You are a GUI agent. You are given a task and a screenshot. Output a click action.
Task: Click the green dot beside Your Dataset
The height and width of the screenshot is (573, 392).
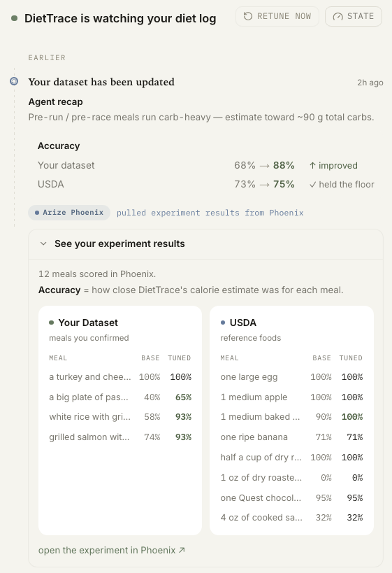[x=52, y=323]
